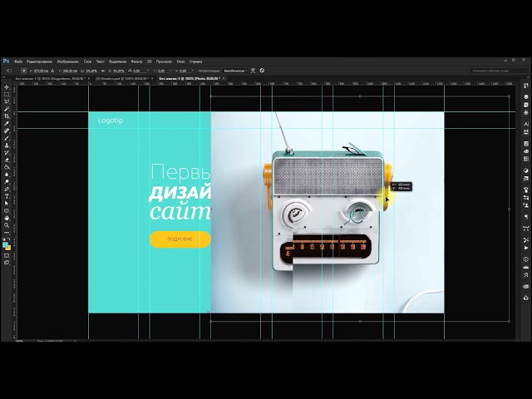Open the Paragraph panel icon
Screen dimensions: 532x399
(x=526, y=216)
